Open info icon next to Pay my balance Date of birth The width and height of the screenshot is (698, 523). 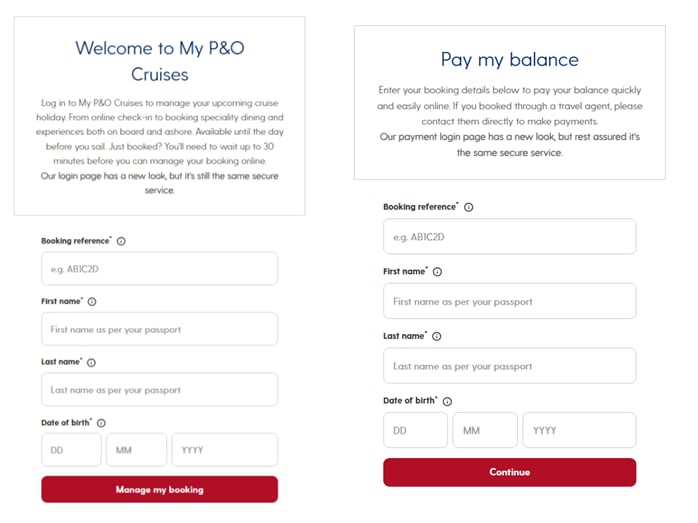tap(447, 401)
